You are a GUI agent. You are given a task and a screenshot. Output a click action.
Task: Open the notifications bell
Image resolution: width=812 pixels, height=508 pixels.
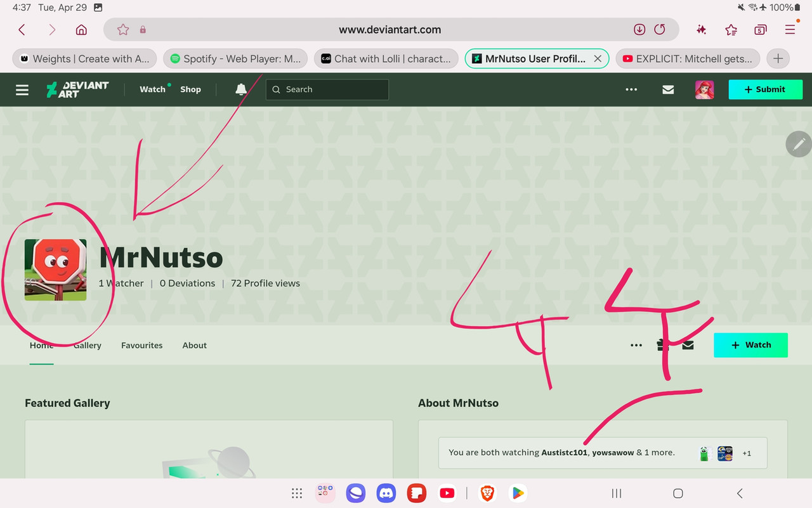pos(241,89)
